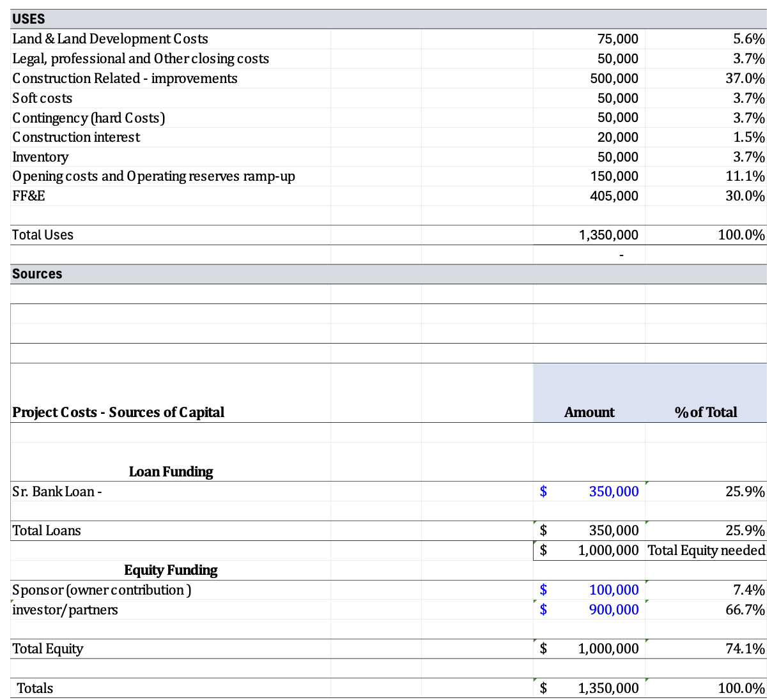
Task: Select the Total Equity needed cell
Action: [x=706, y=551]
